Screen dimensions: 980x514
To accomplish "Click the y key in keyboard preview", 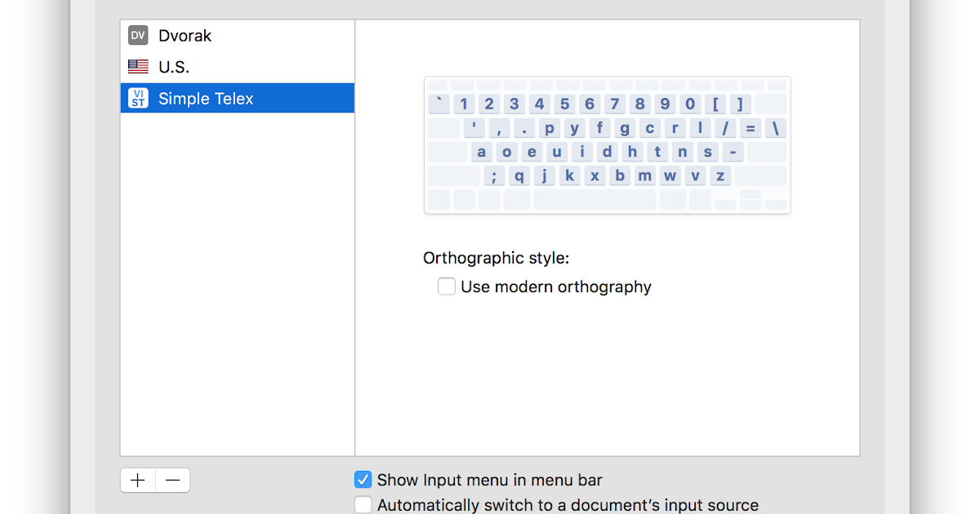I will pyautogui.click(x=574, y=128).
